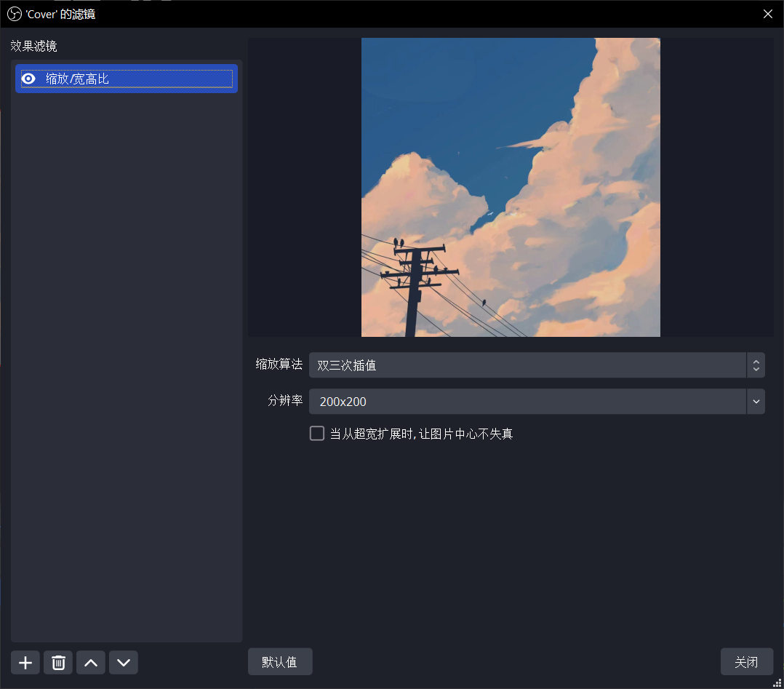
Task: Enable 当从超宽扩展时,让图片中心不失真 checkbox
Action: pyautogui.click(x=317, y=434)
